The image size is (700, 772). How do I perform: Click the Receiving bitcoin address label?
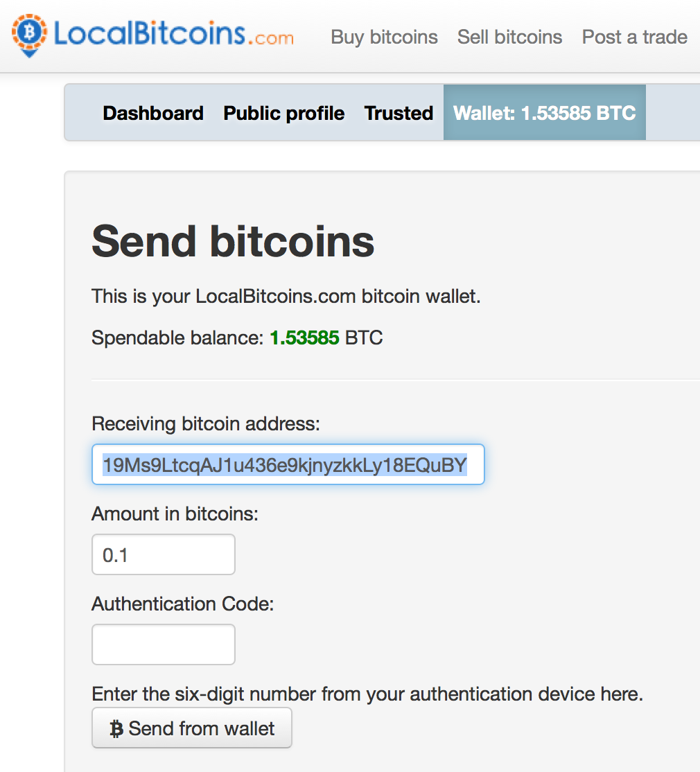point(205,423)
